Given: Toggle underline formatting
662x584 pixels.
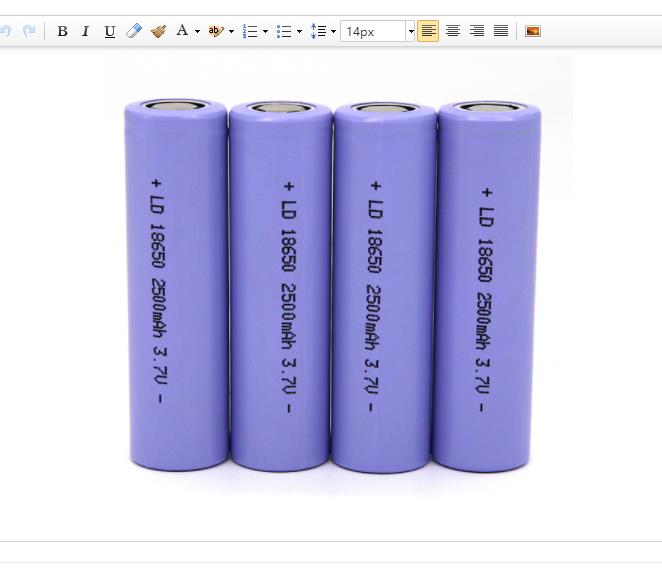Looking at the screenshot, I should pyautogui.click(x=110, y=31).
